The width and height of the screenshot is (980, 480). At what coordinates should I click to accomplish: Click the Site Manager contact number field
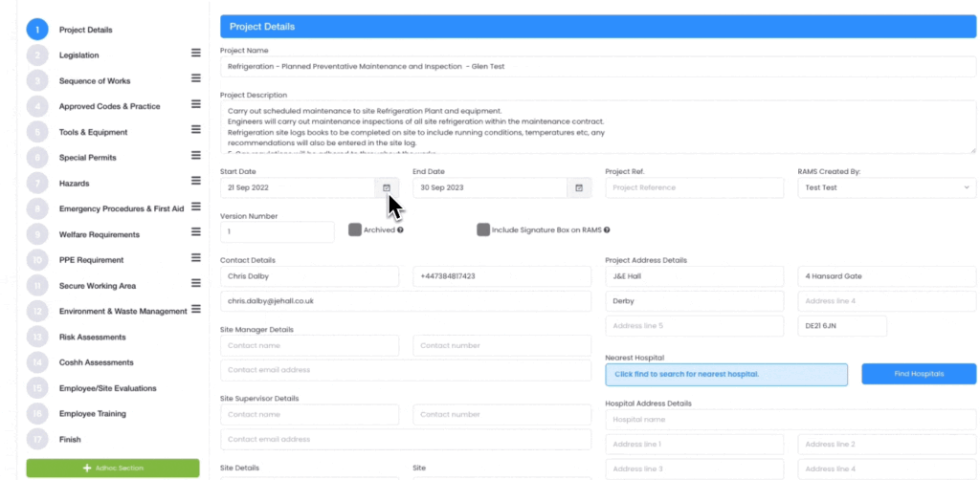point(501,346)
